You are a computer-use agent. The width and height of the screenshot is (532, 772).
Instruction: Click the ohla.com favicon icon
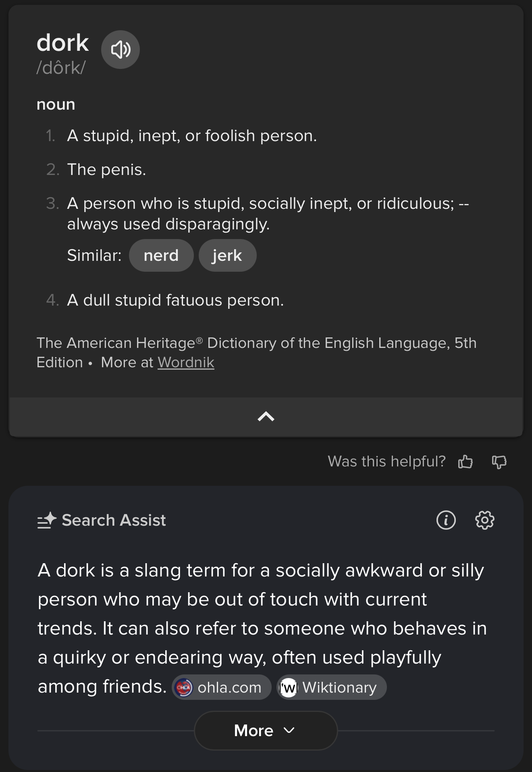[184, 687]
